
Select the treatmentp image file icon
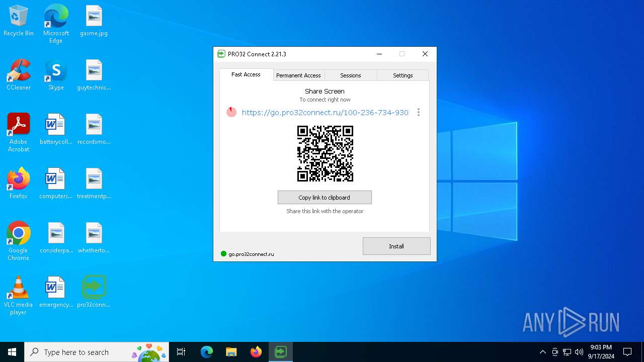pos(94,184)
